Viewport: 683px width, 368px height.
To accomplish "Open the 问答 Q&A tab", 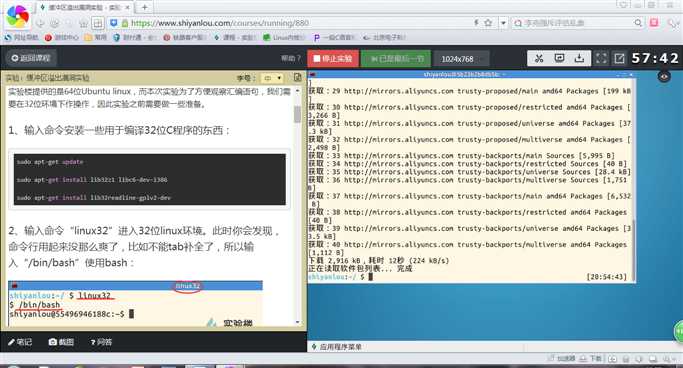I will 101,342.
